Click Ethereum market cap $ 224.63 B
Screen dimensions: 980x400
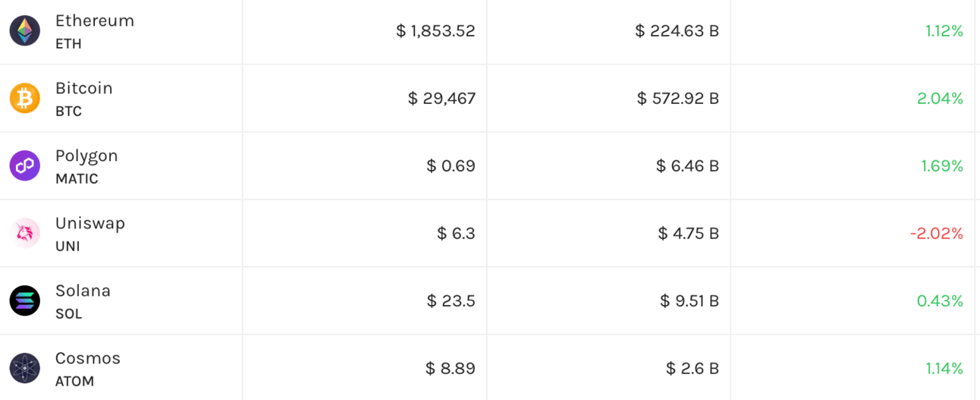tap(677, 31)
